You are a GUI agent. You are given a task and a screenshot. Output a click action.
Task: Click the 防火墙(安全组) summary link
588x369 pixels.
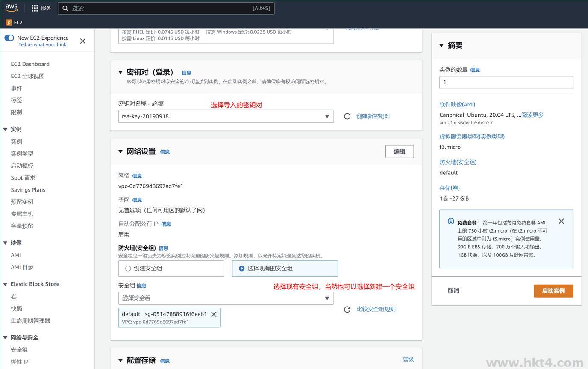point(458,162)
